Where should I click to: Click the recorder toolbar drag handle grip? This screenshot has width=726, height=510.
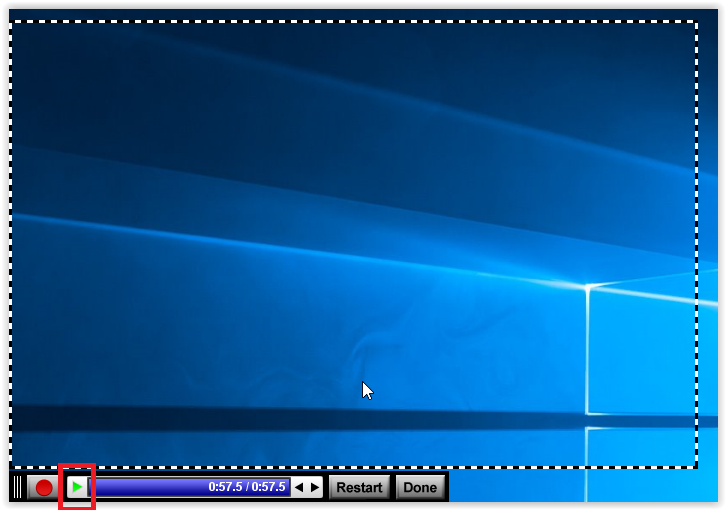tap(18, 487)
